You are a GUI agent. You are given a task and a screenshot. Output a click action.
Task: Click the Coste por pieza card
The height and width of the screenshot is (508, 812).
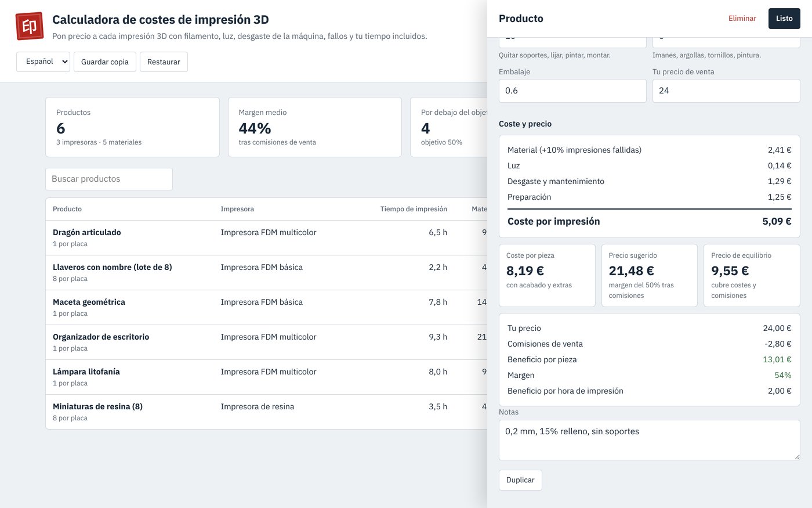[x=547, y=275]
